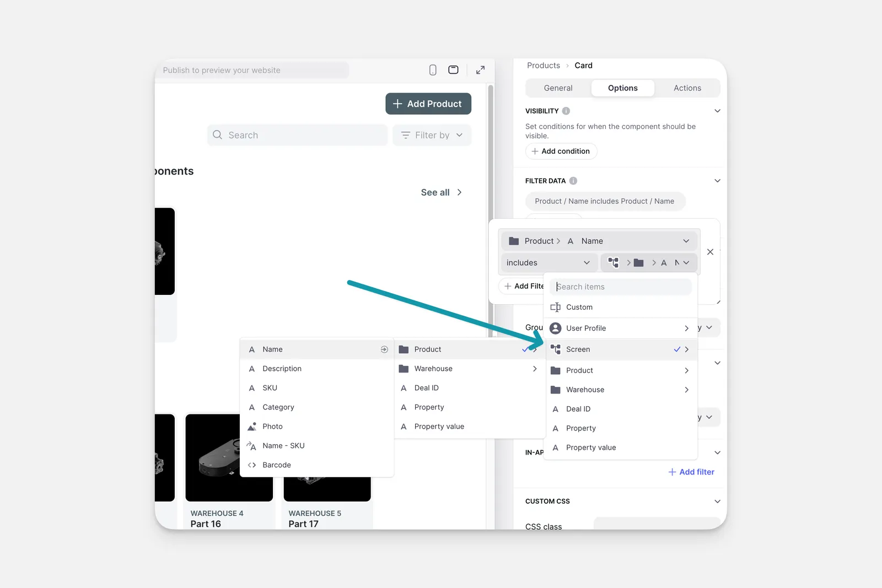882x588 pixels.
Task: Click the Warehouse 4 Part 16 thumbnail
Action: point(229,457)
